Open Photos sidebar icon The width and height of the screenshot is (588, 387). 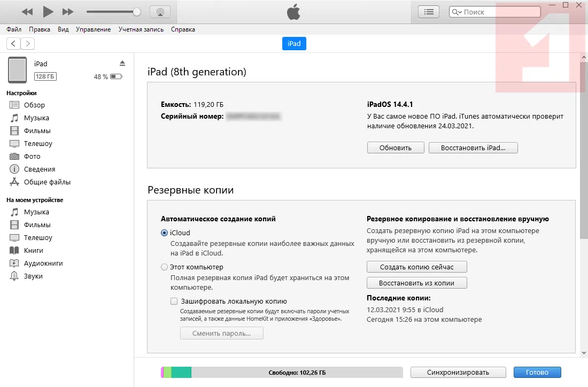coord(14,157)
